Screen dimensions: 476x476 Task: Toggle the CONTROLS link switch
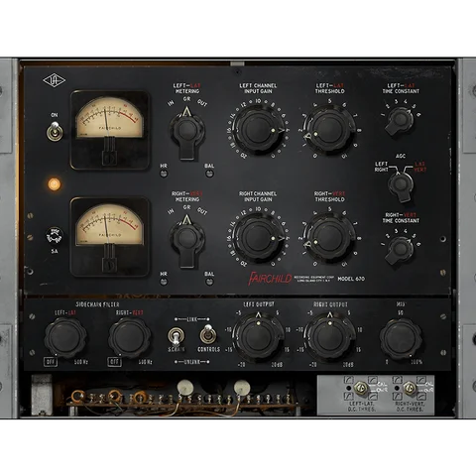pos(208,334)
